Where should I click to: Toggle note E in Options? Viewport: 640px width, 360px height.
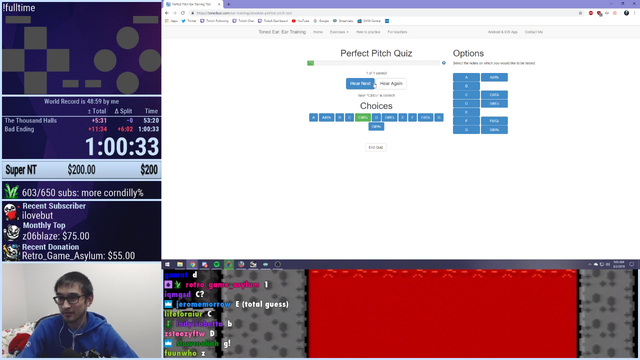[466, 112]
